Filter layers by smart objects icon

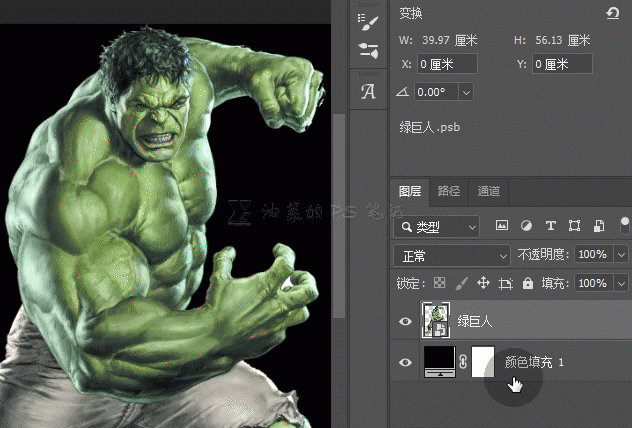(x=599, y=226)
